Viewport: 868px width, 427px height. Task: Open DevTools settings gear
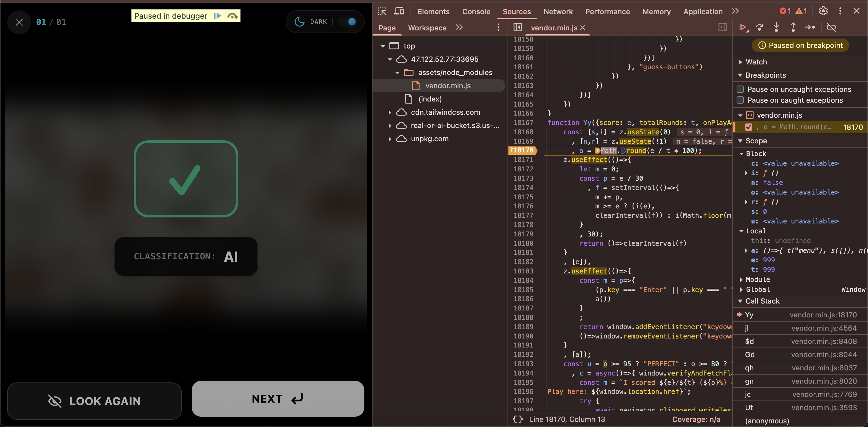click(x=823, y=11)
